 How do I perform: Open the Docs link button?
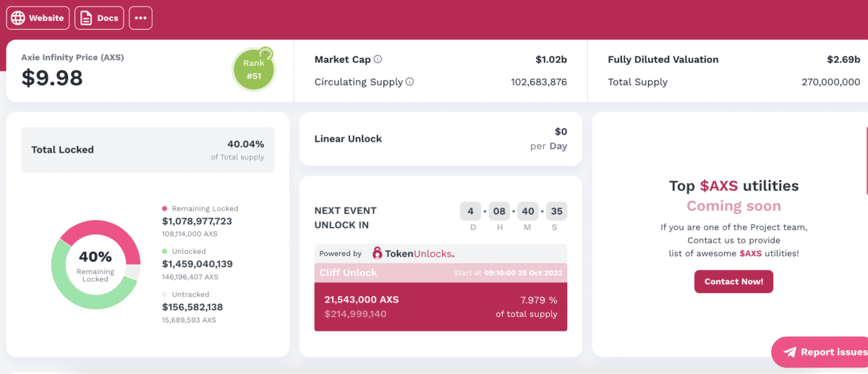99,18
